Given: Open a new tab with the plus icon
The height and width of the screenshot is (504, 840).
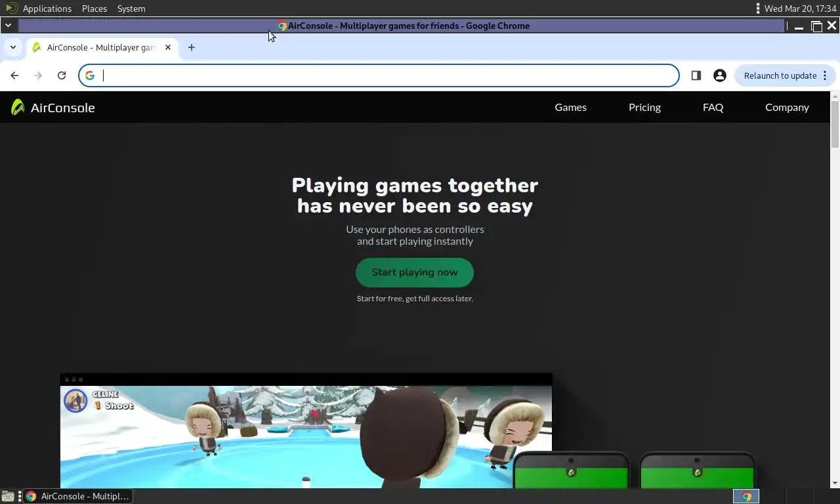Looking at the screenshot, I should (192, 47).
